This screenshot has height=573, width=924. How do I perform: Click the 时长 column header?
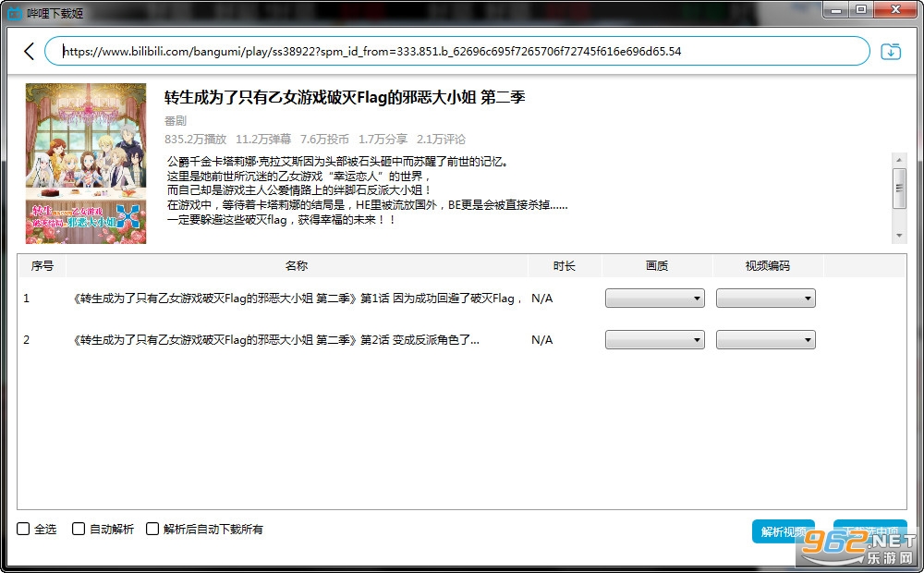tap(564, 266)
